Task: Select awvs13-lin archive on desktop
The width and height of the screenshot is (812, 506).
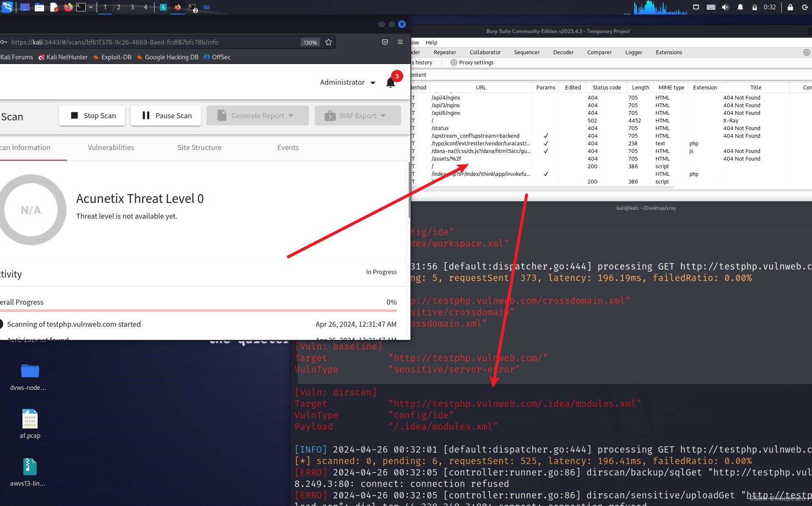Action: pyautogui.click(x=29, y=472)
